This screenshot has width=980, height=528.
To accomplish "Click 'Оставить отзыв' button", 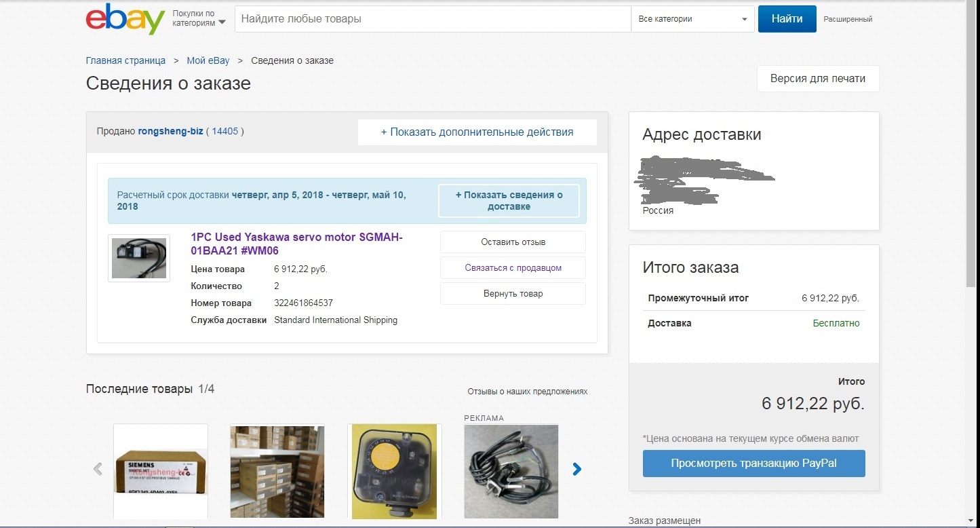I will (513, 242).
